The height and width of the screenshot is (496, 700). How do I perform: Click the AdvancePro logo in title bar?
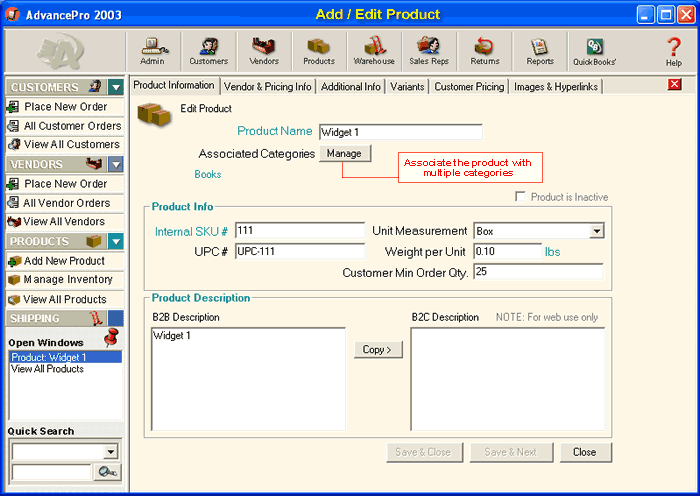[12, 15]
